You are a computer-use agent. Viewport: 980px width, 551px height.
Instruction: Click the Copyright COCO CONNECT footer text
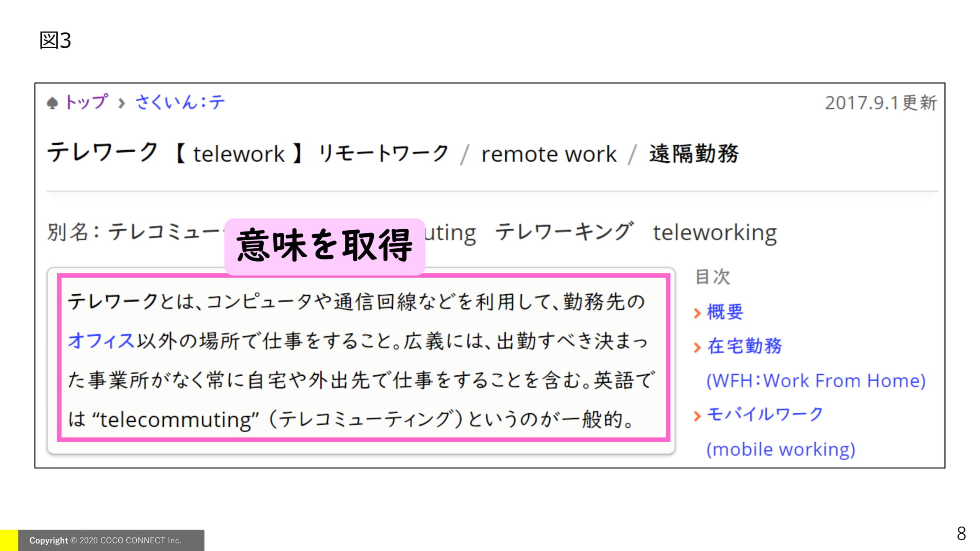[105, 540]
